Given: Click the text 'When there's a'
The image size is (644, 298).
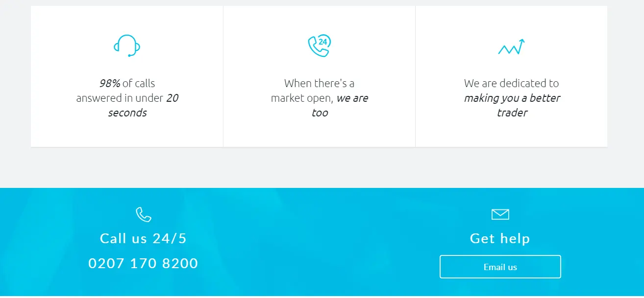Looking at the screenshot, I should pyautogui.click(x=319, y=83).
